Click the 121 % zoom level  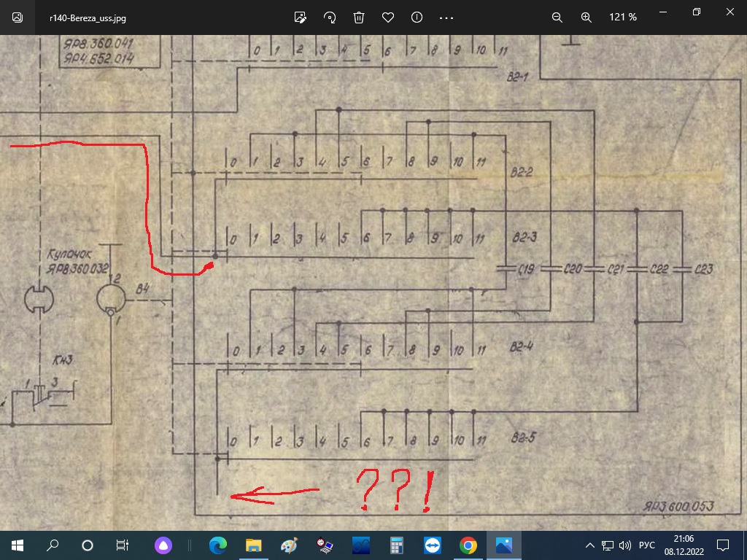[623, 17]
